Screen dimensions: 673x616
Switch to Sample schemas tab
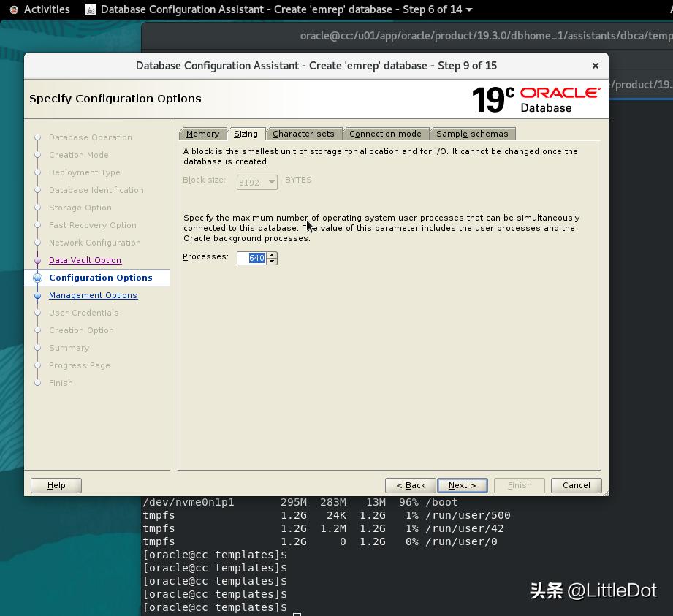click(x=472, y=134)
